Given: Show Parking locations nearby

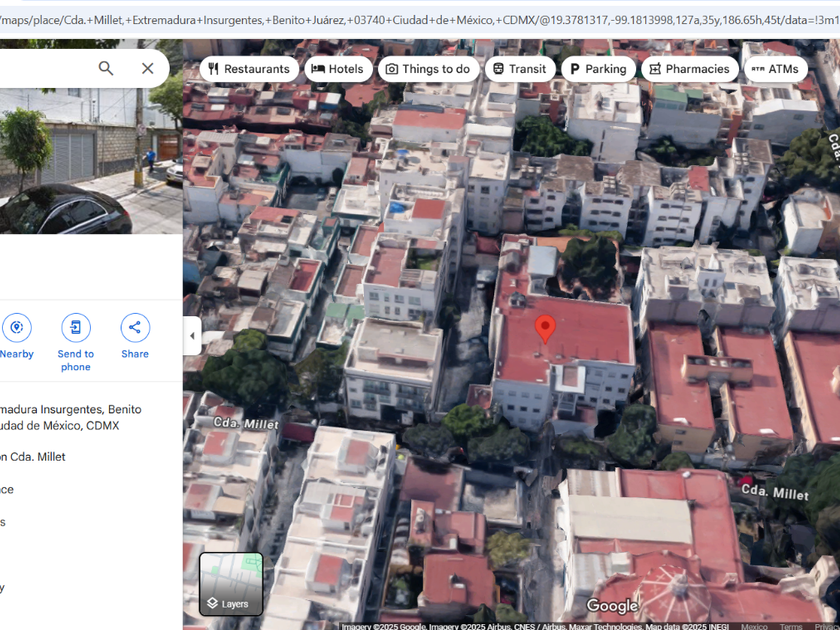Looking at the screenshot, I should 598,69.
